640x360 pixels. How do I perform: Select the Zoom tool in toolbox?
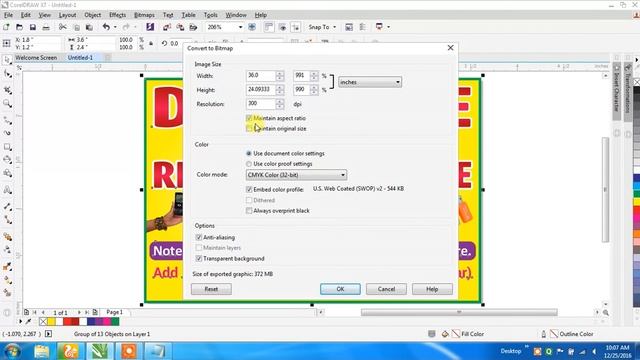pos(7,104)
